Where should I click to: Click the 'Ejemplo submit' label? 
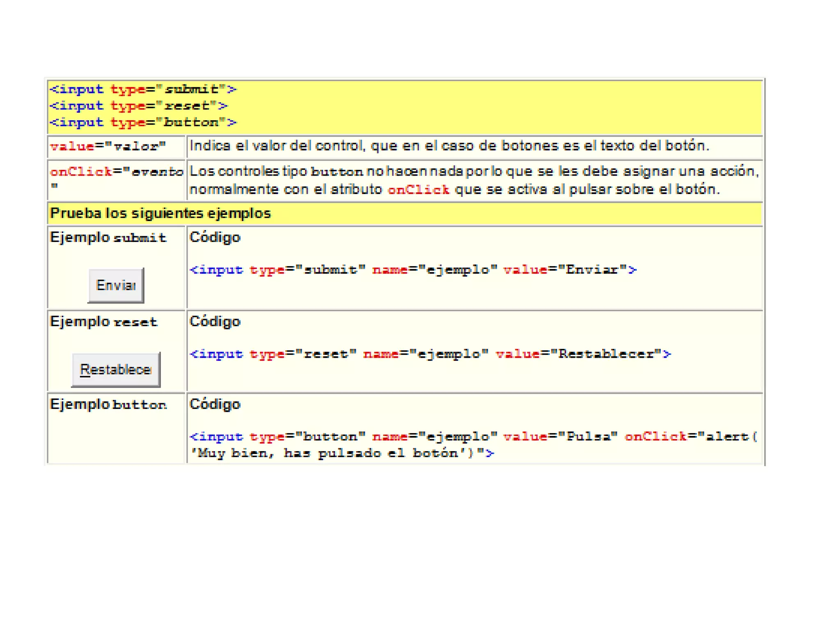(108, 237)
